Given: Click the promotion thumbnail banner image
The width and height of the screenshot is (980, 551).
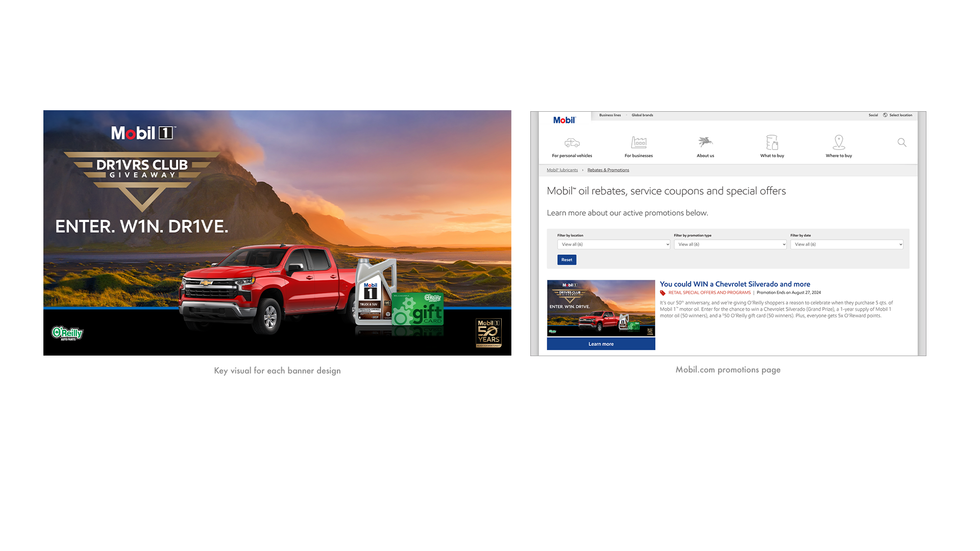Looking at the screenshot, I should click(601, 308).
